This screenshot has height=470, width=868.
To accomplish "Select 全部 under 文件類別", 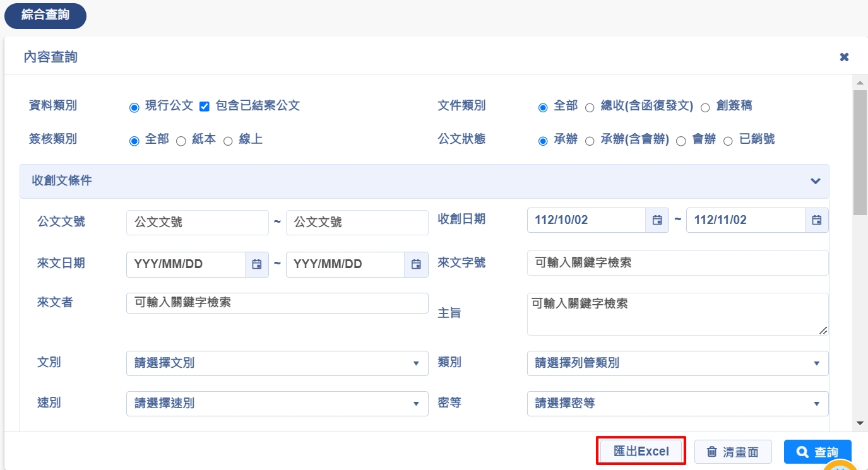I will coord(543,107).
